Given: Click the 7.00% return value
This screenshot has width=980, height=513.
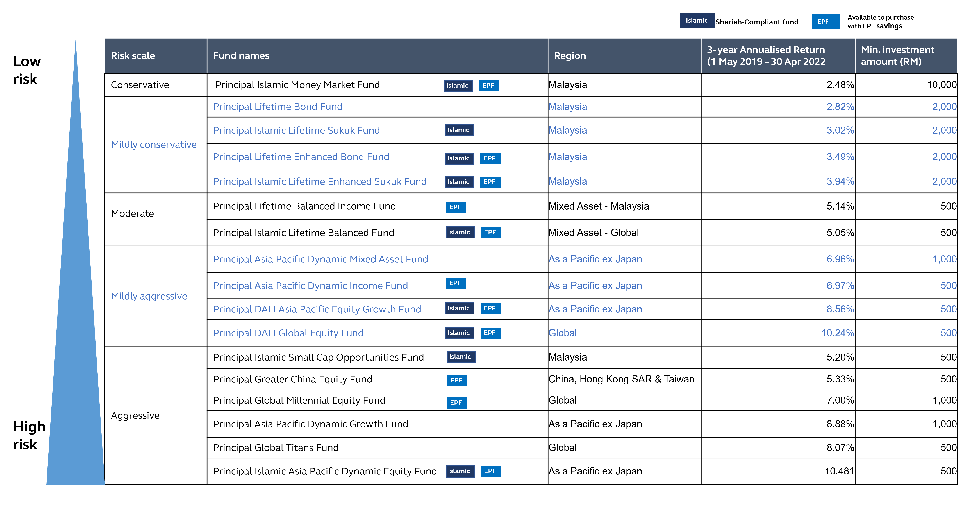Looking at the screenshot, I should pos(840,401).
